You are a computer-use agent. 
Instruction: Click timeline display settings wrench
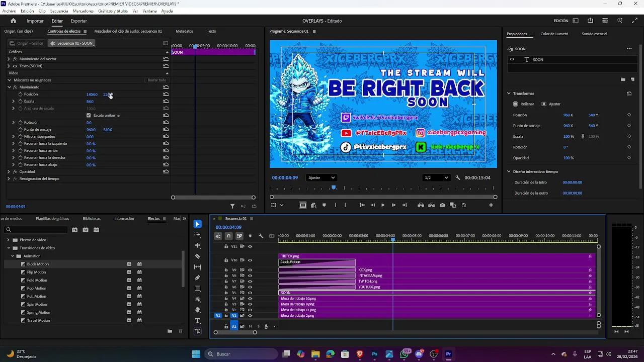pyautogui.click(x=261, y=236)
